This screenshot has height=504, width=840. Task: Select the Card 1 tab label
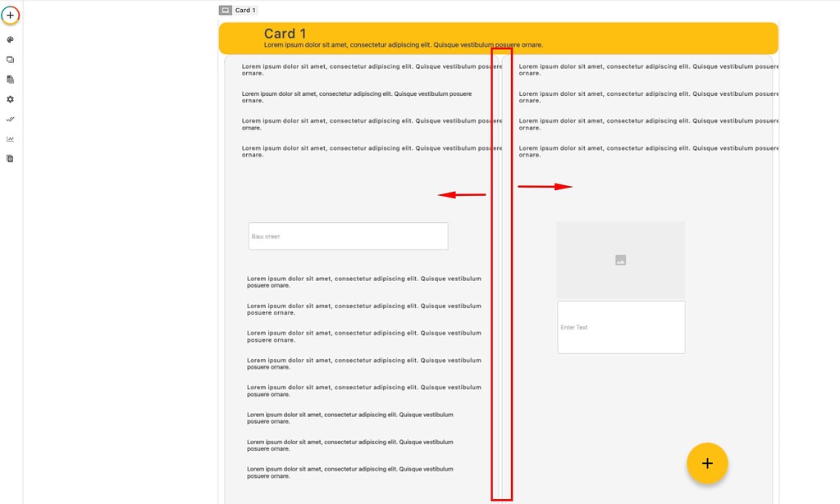pos(244,10)
